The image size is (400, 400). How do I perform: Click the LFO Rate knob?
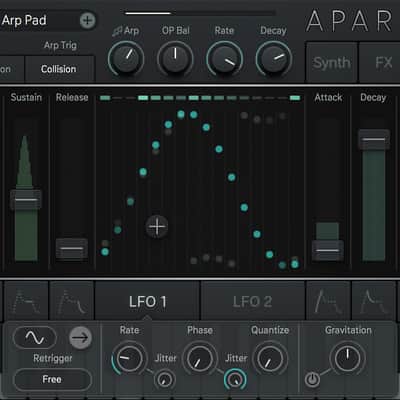[129, 359]
